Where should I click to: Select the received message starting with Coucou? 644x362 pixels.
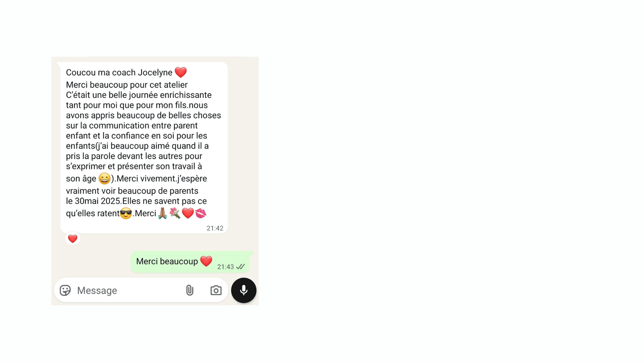[x=144, y=148]
